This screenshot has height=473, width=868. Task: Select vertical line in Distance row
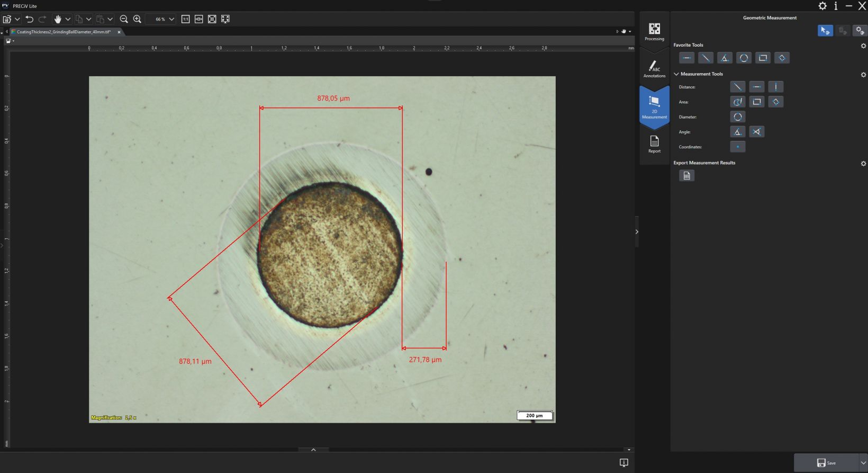(x=776, y=87)
